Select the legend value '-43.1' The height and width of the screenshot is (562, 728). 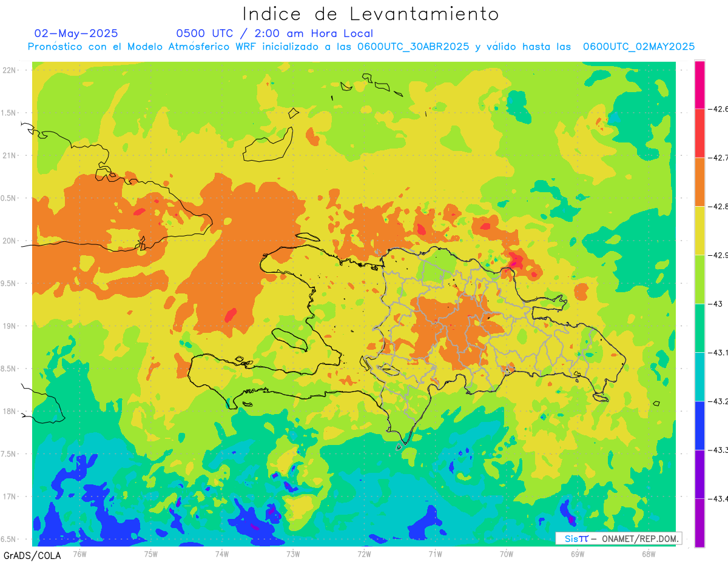[x=719, y=352]
